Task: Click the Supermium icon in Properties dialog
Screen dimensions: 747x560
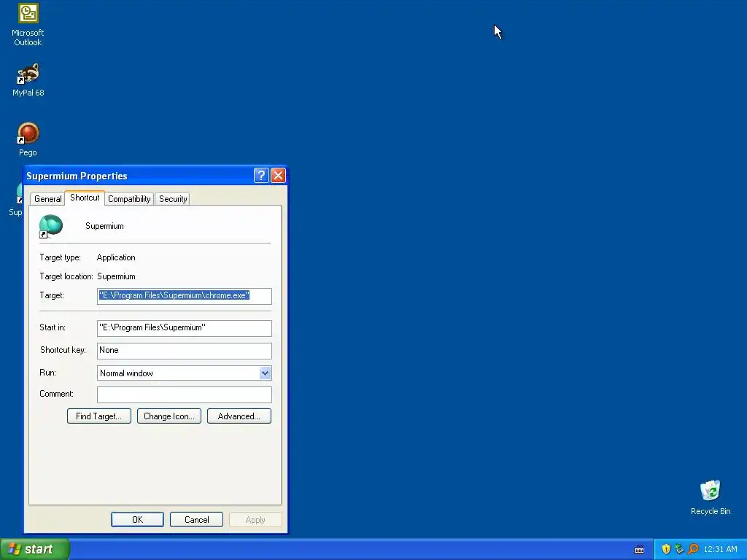Action: coord(50,226)
